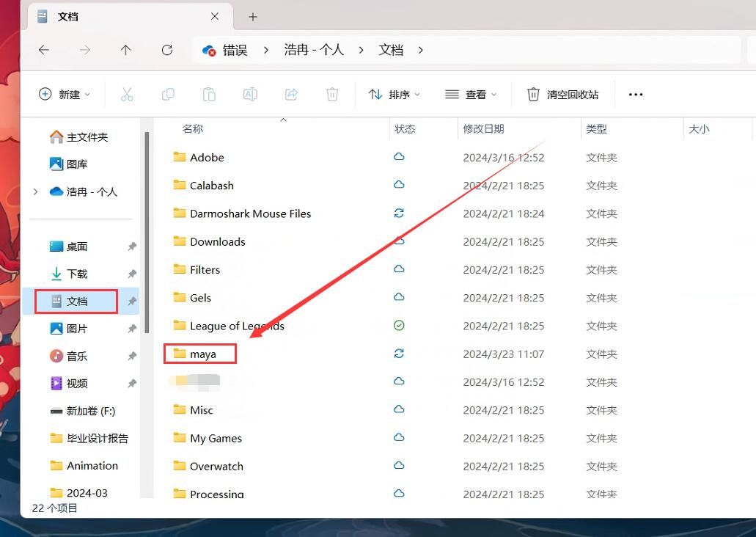Open the 新建 dropdown menu
This screenshot has height=537, width=756.
pyautogui.click(x=65, y=94)
